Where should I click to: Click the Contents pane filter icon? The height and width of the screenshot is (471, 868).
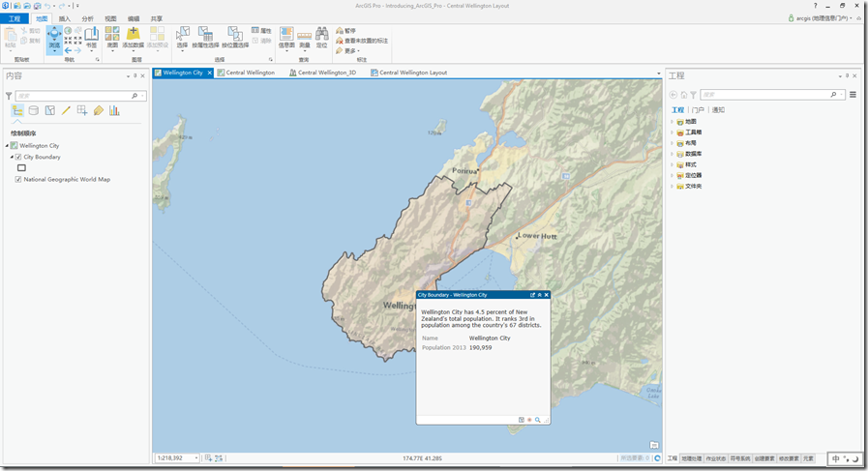[9, 96]
